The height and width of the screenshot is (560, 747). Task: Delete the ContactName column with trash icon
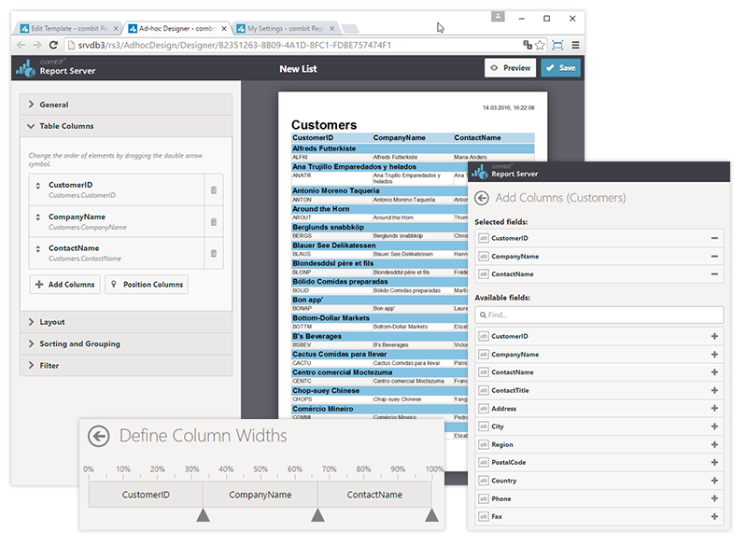coord(214,253)
